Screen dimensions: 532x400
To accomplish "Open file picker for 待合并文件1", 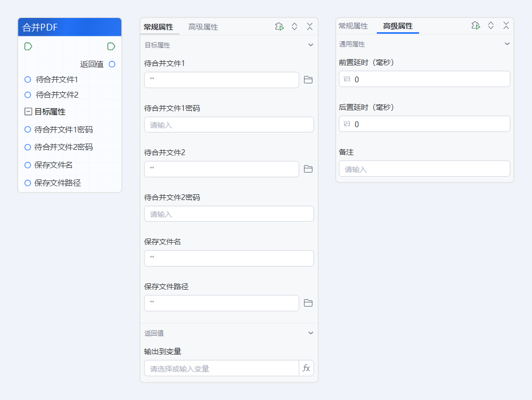I will click(308, 80).
